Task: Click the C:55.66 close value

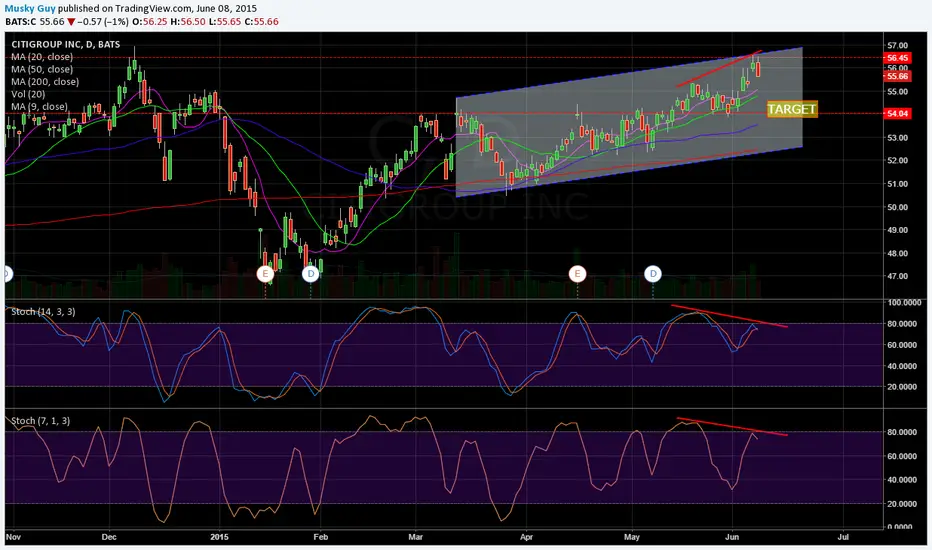Action: (262, 21)
